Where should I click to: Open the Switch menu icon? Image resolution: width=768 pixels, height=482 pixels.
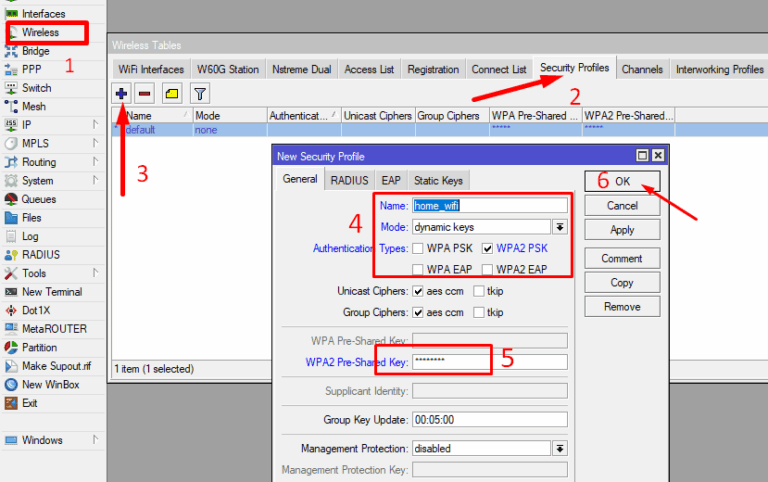(x=11, y=88)
